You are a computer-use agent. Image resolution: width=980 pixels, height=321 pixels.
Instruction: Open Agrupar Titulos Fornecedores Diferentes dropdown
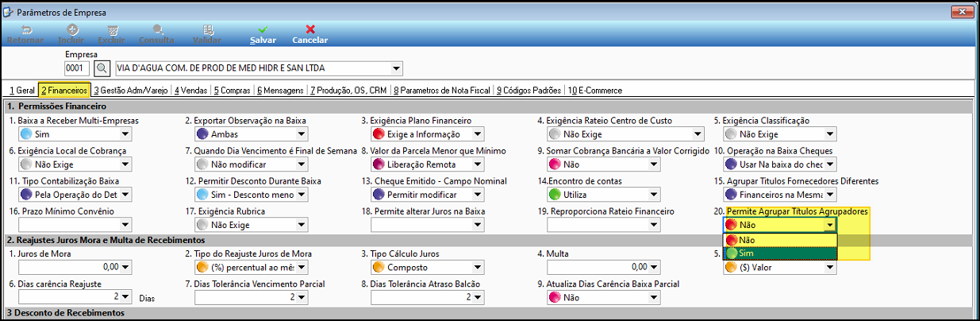829,195
